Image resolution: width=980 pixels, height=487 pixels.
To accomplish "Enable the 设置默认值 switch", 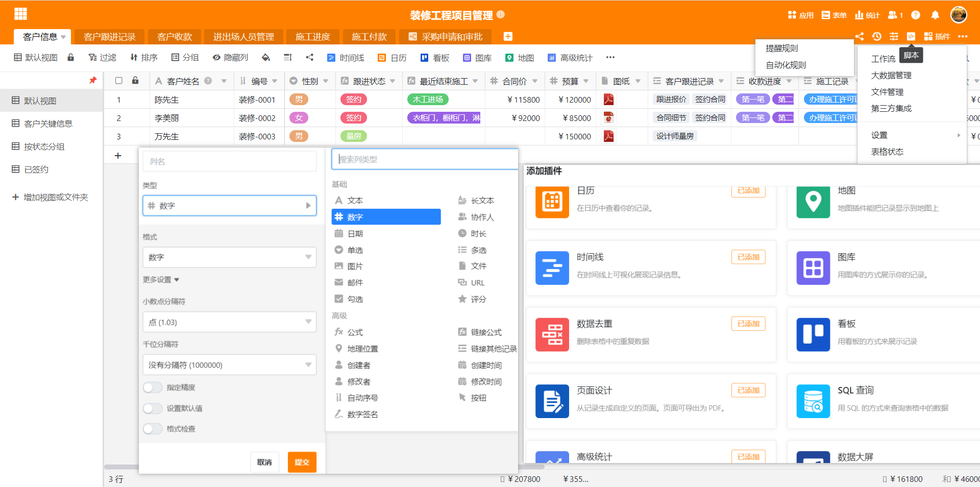I will coord(152,408).
